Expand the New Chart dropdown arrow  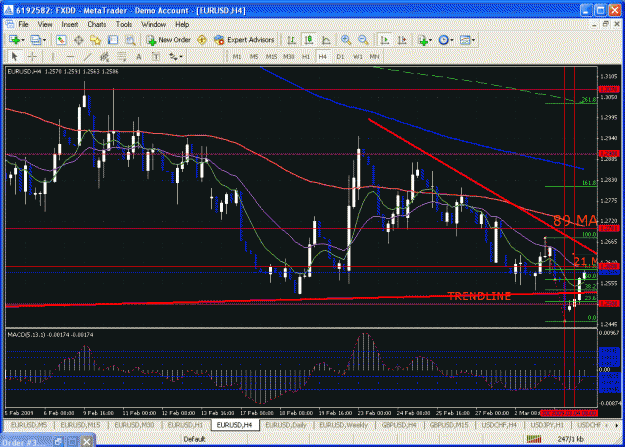[x=23, y=40]
